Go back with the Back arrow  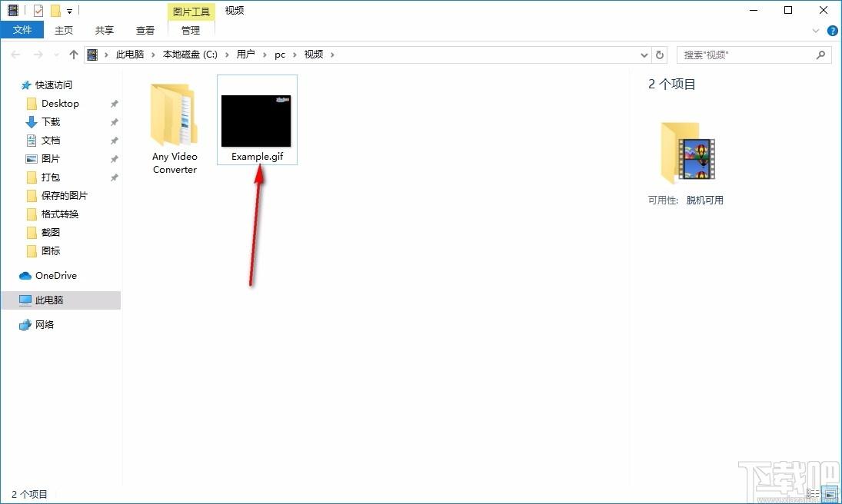[15, 55]
